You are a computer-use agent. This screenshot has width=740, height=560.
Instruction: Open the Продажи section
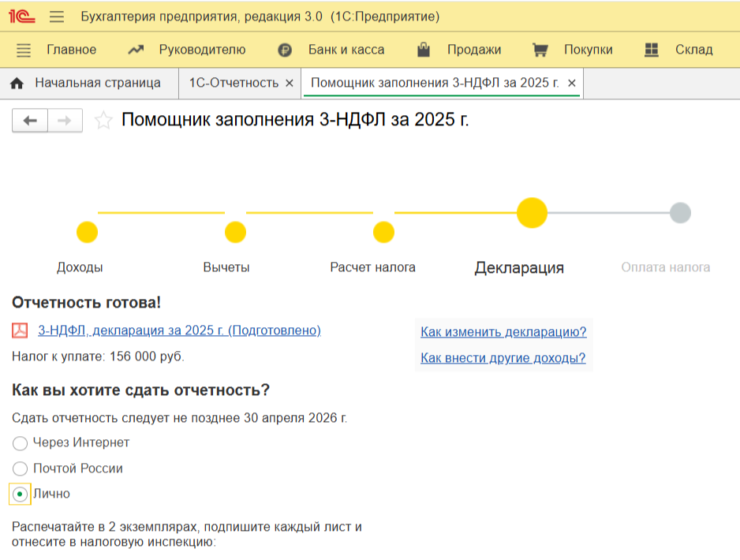(459, 50)
